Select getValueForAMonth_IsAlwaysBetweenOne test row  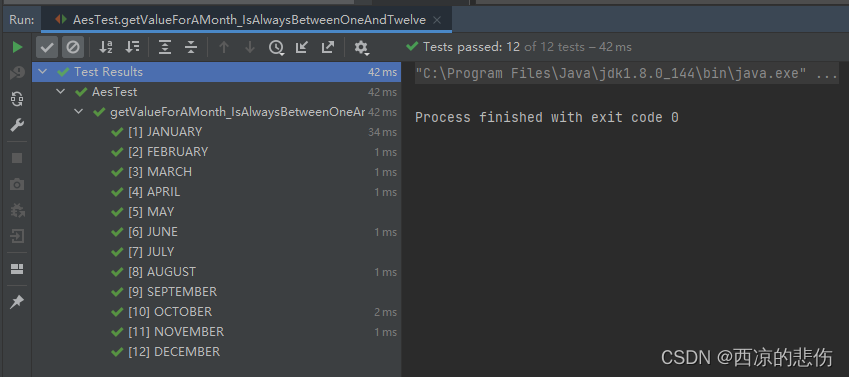[x=217, y=112]
